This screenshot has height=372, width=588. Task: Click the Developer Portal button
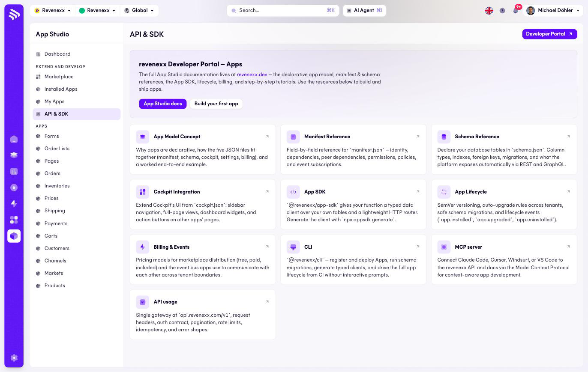coord(549,34)
